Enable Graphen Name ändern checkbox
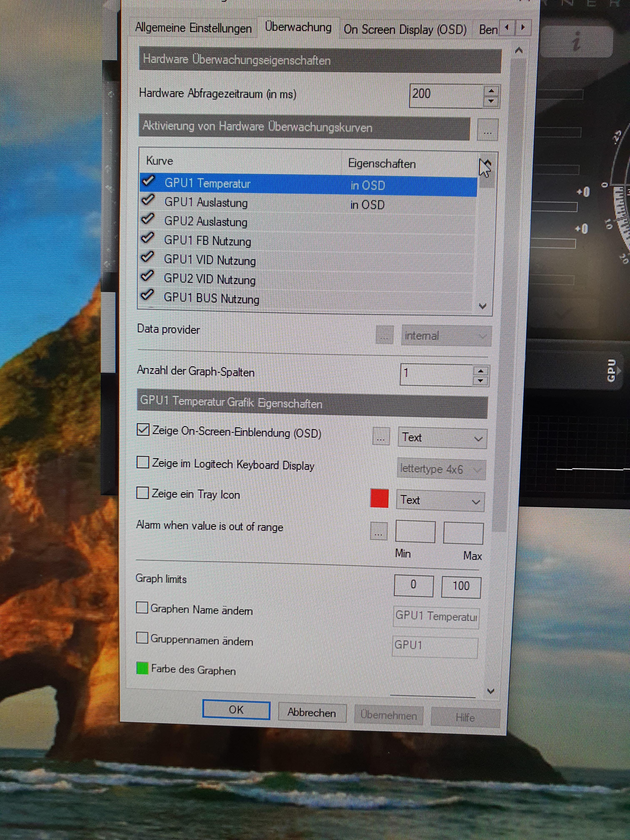The width and height of the screenshot is (630, 840). [x=142, y=607]
